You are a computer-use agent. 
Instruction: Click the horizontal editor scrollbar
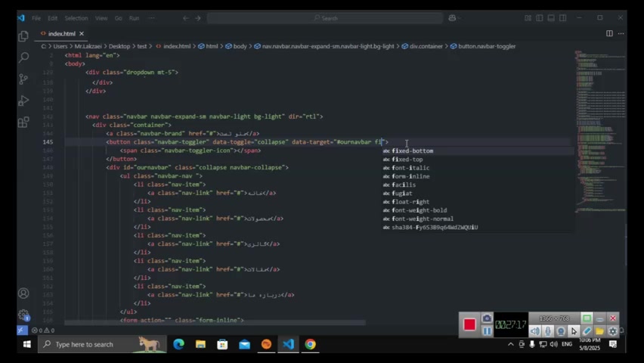coord(215,323)
